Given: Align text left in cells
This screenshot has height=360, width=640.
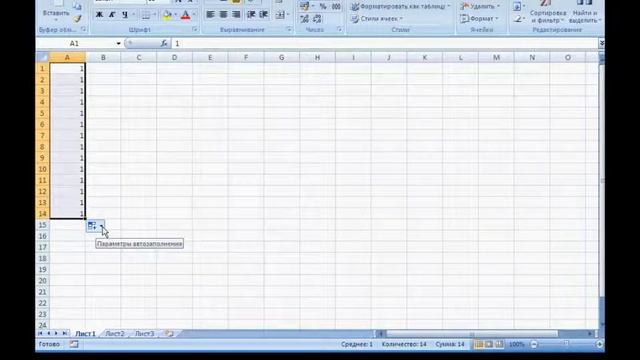Looking at the screenshot, I should (x=210, y=15).
